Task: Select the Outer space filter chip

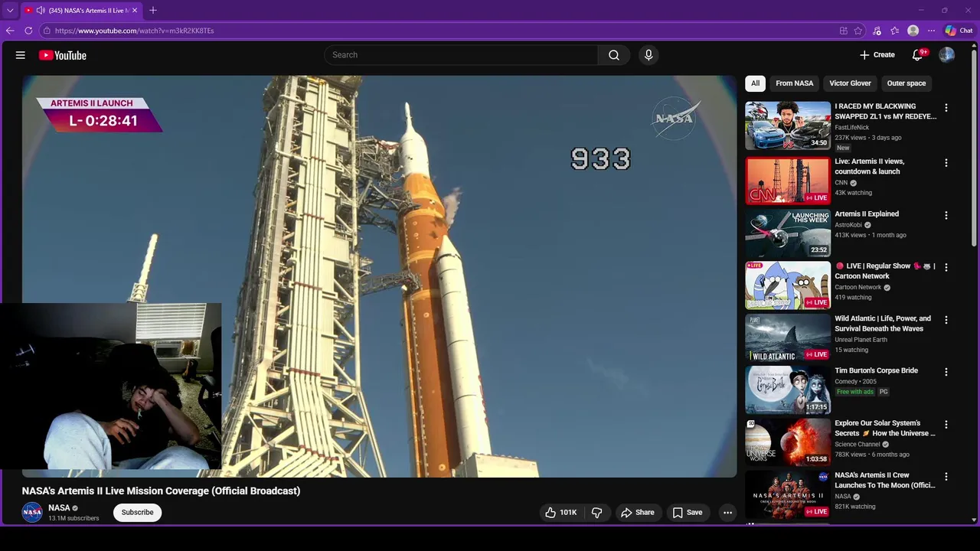Action: (906, 83)
